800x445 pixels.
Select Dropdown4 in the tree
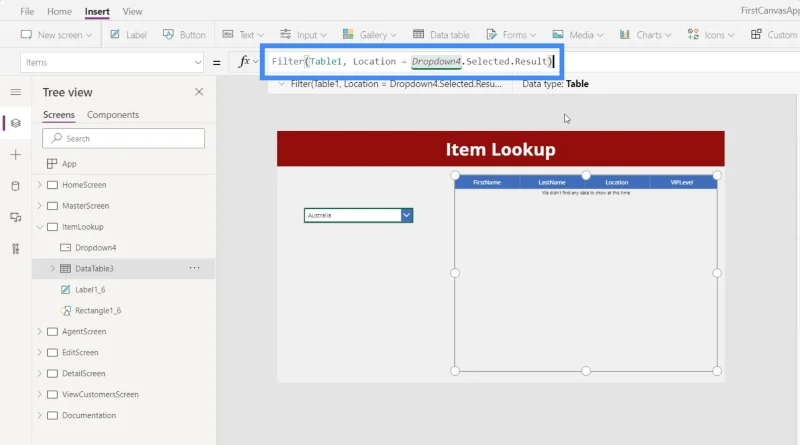tap(95, 248)
